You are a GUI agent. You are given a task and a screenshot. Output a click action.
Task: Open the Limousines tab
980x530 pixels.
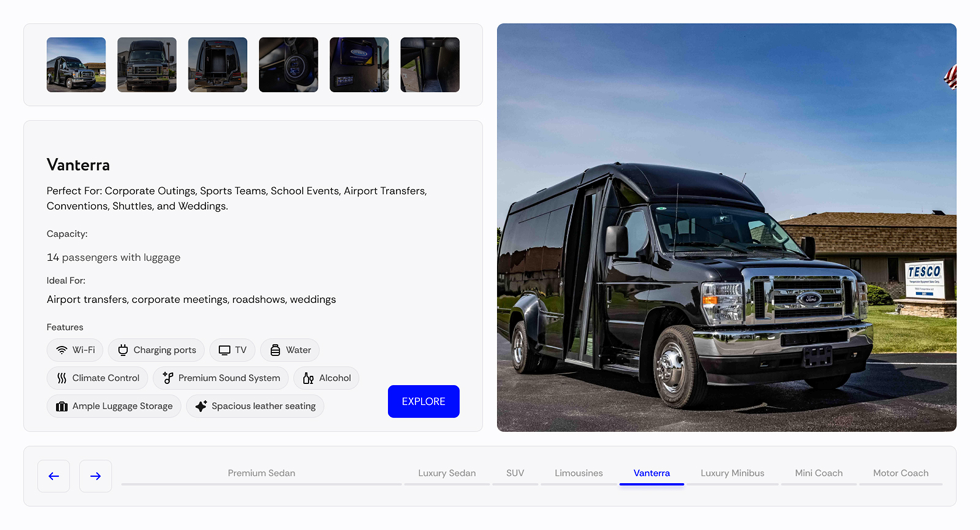(x=579, y=473)
